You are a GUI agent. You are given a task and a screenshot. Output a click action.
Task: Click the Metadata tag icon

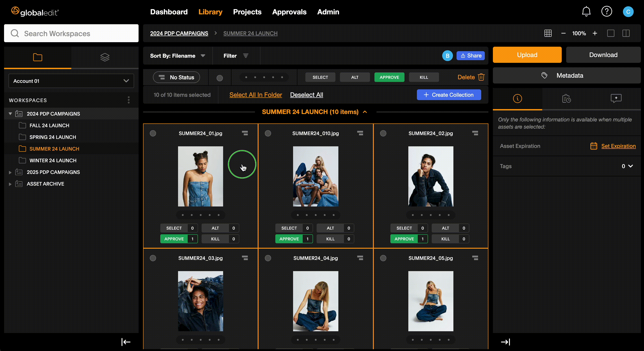pos(544,75)
